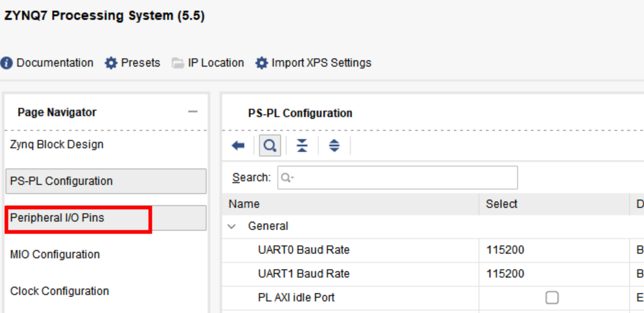
Task: Click the Select column header
Action: 555,204
